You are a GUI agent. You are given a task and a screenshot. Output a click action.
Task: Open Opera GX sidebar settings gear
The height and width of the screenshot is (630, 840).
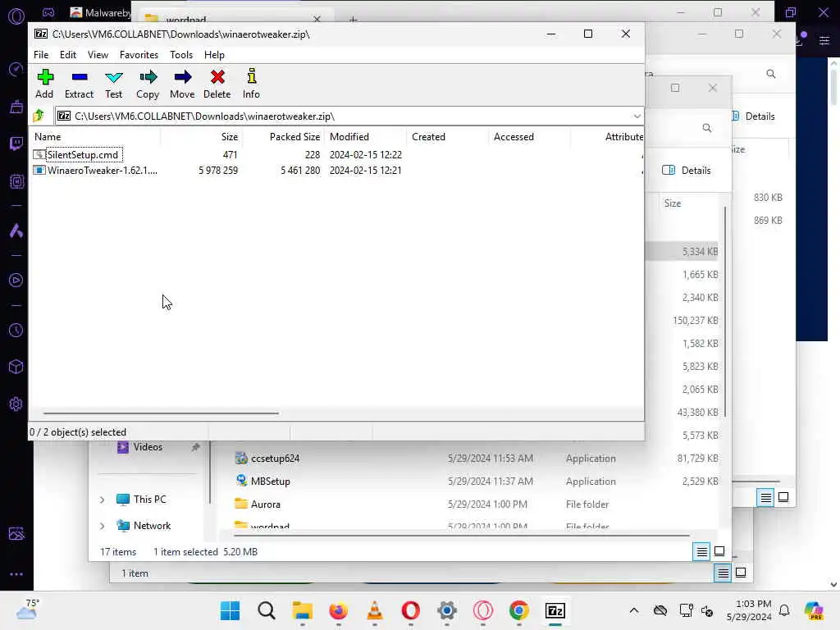(16, 404)
